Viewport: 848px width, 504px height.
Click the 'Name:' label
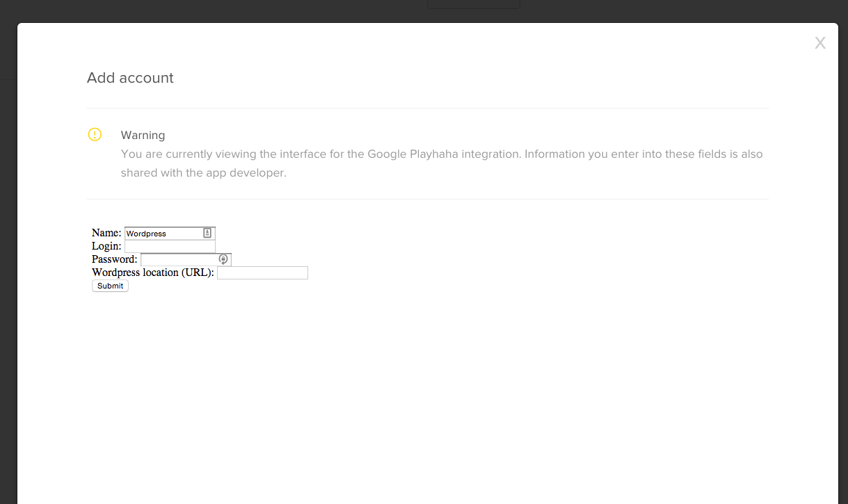click(106, 233)
